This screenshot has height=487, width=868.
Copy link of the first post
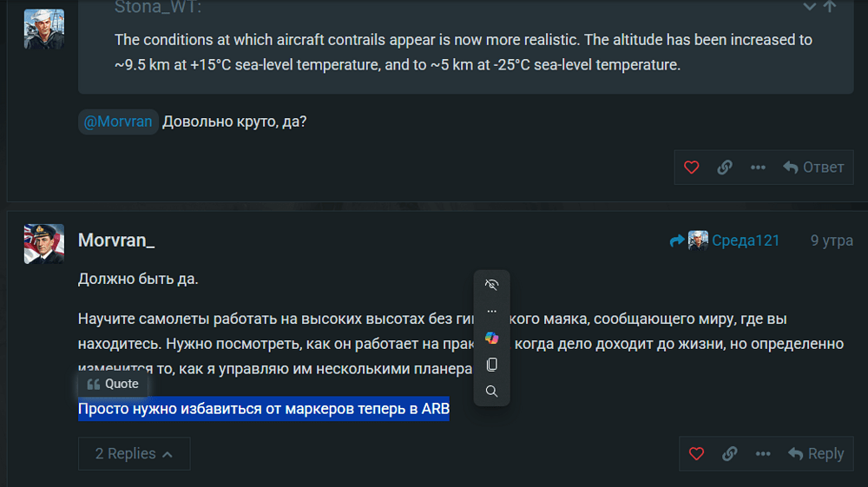coord(725,168)
